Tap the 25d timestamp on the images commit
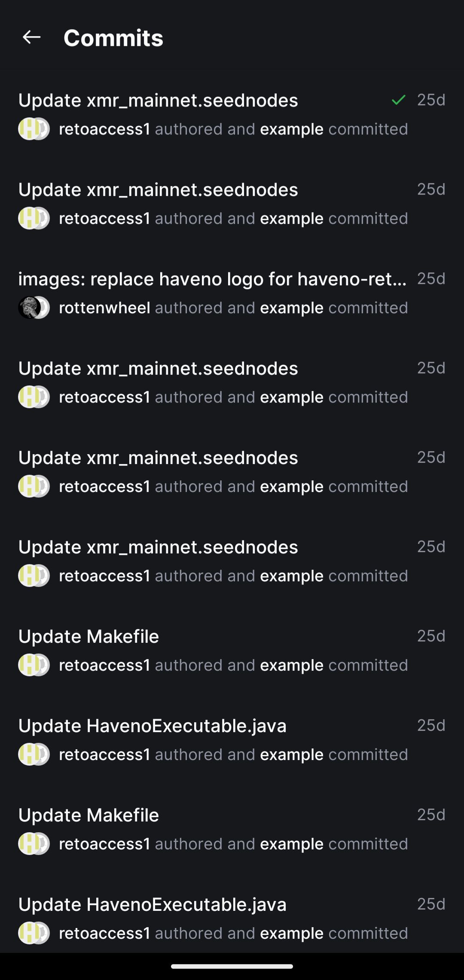This screenshot has height=980, width=464. click(x=431, y=279)
